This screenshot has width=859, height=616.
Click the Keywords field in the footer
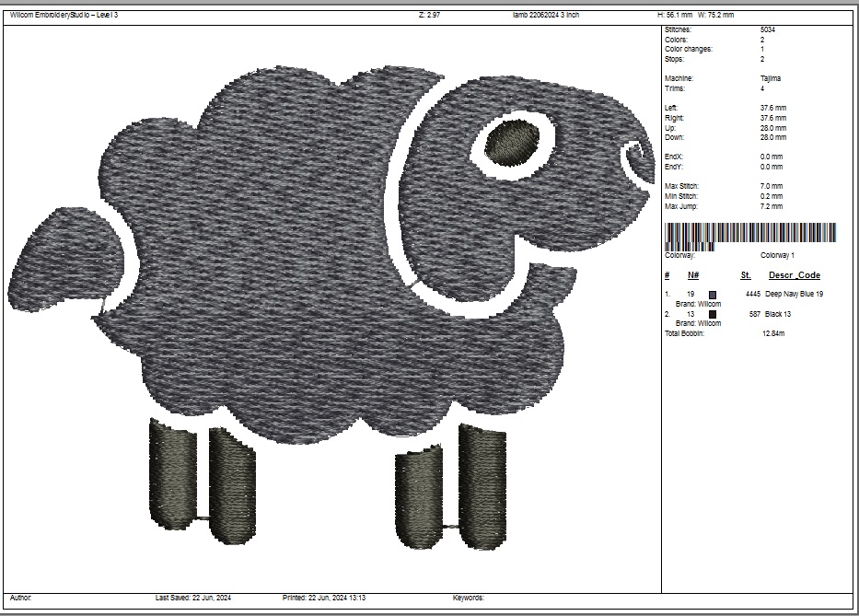tap(468, 598)
